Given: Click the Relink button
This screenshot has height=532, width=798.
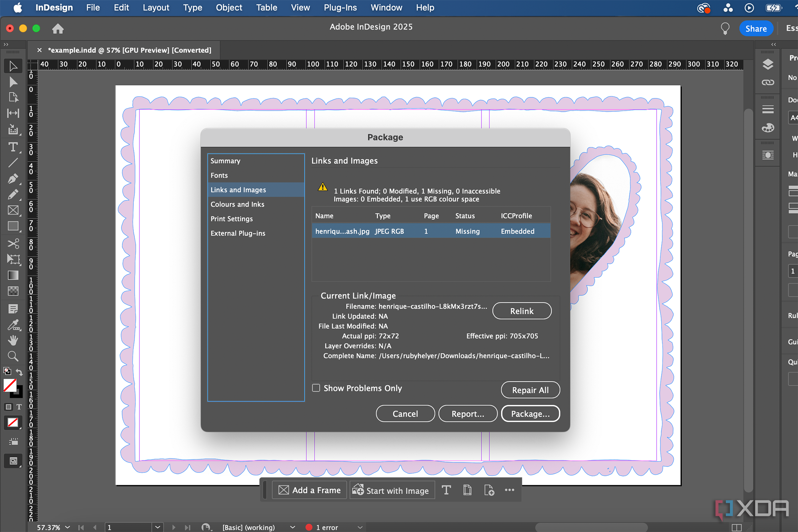Looking at the screenshot, I should 521,311.
